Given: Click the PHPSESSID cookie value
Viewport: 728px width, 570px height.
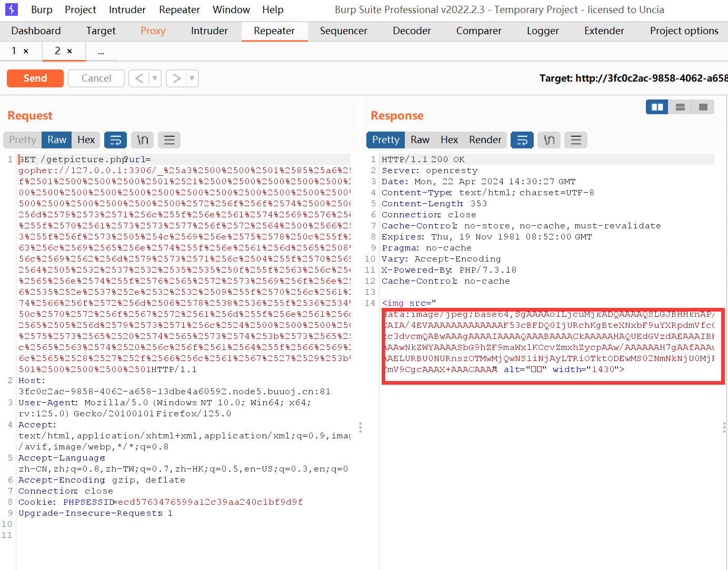Looking at the screenshot, I should [x=210, y=502].
